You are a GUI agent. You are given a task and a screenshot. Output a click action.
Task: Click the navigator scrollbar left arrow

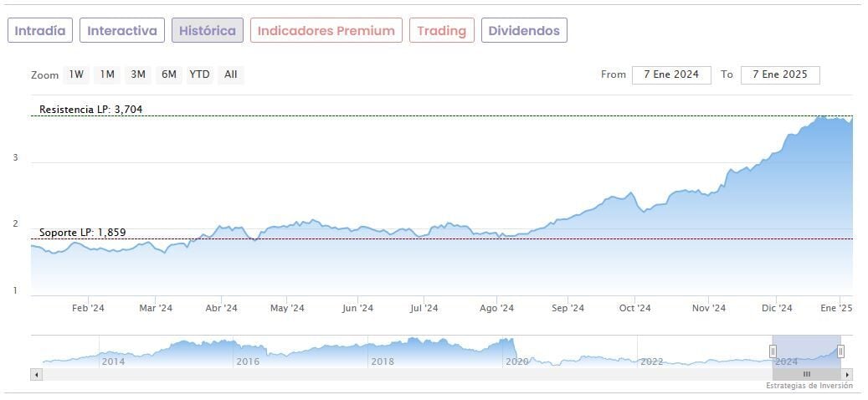pyautogui.click(x=36, y=374)
